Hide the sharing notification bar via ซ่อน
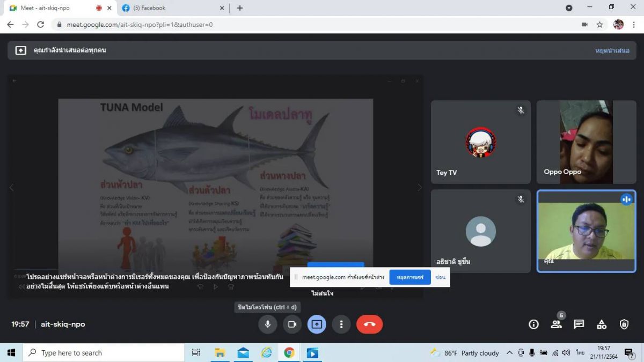The width and height of the screenshot is (644, 362). pyautogui.click(x=441, y=277)
